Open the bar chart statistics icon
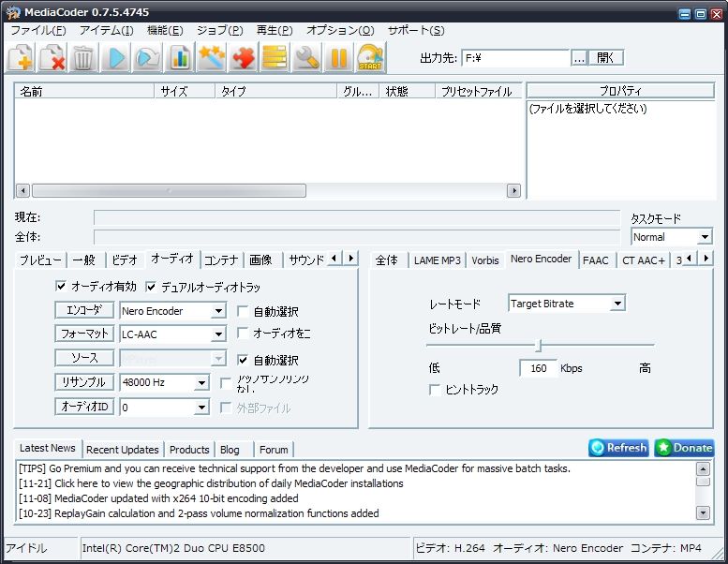728x564 pixels. (179, 57)
